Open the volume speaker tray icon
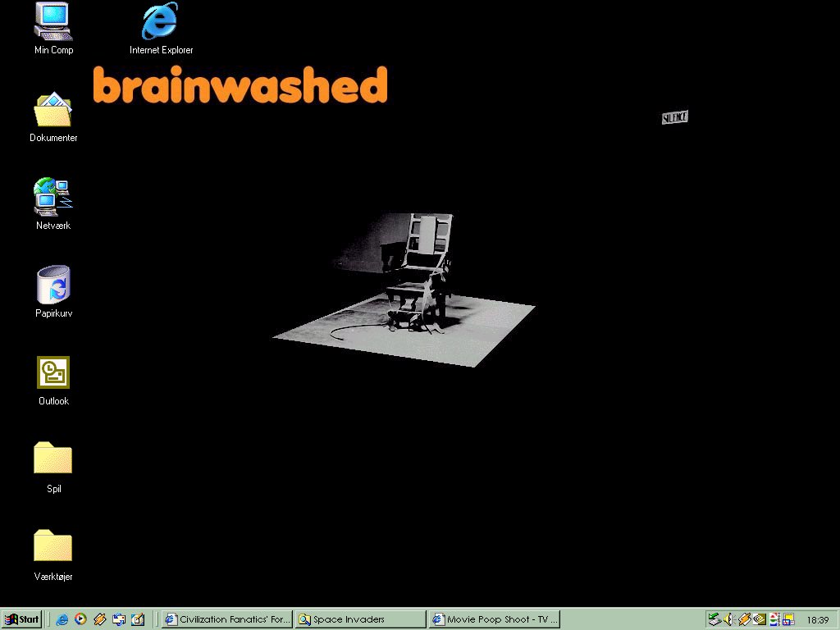 [728, 619]
